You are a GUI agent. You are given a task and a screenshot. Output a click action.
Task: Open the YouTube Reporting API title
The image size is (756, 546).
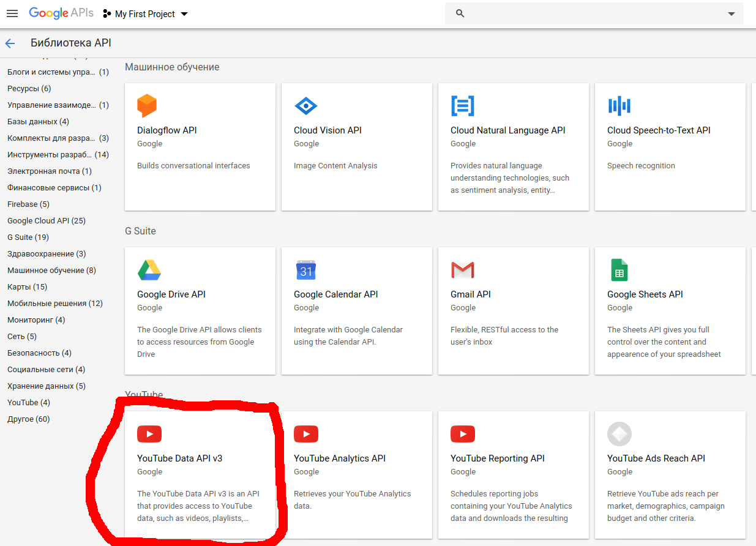[498, 458]
